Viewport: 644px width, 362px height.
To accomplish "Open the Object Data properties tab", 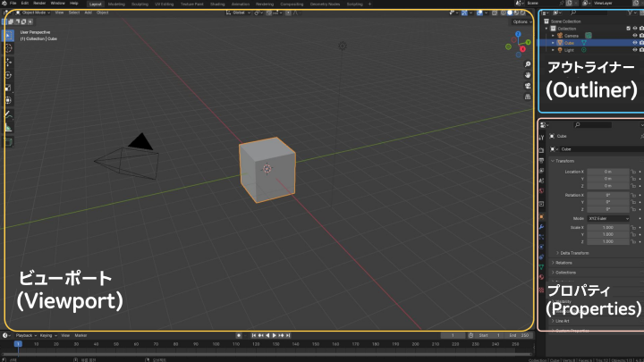I will pyautogui.click(x=541, y=267).
